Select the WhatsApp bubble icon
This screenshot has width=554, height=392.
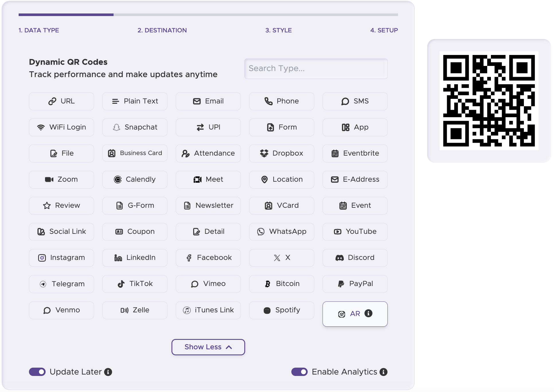261,232
